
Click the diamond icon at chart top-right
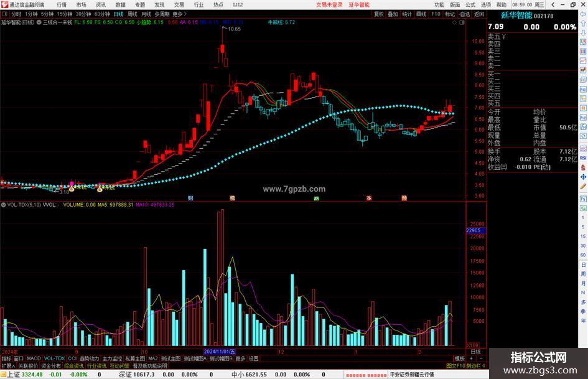pos(454,22)
